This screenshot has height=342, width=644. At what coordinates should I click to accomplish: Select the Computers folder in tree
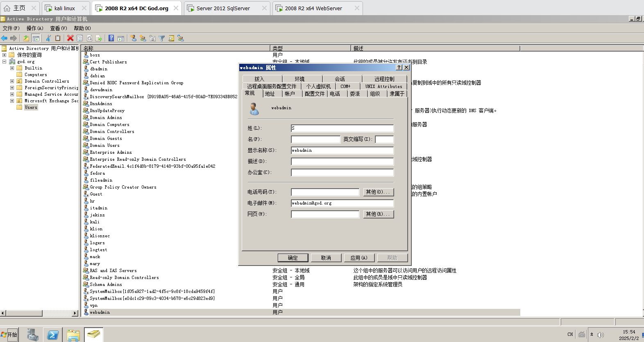coord(36,74)
